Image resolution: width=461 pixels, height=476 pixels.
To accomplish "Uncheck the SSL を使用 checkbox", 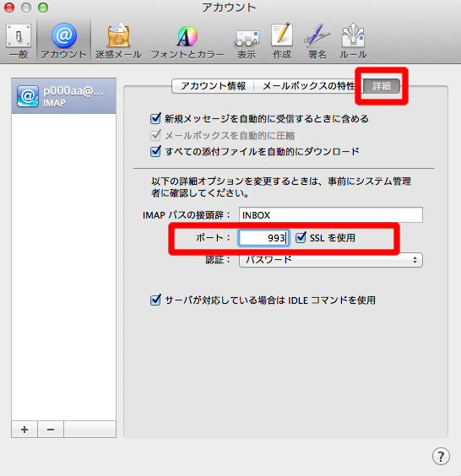I will (x=301, y=237).
